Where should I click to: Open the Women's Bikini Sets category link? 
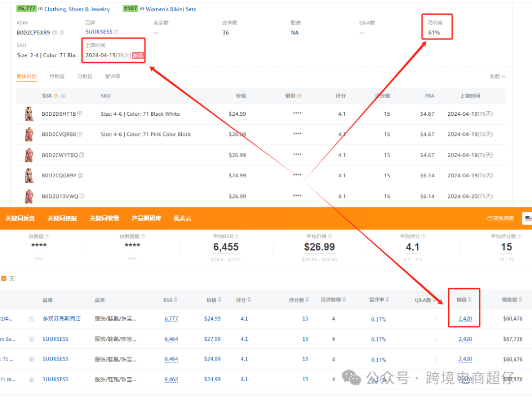pos(171,9)
